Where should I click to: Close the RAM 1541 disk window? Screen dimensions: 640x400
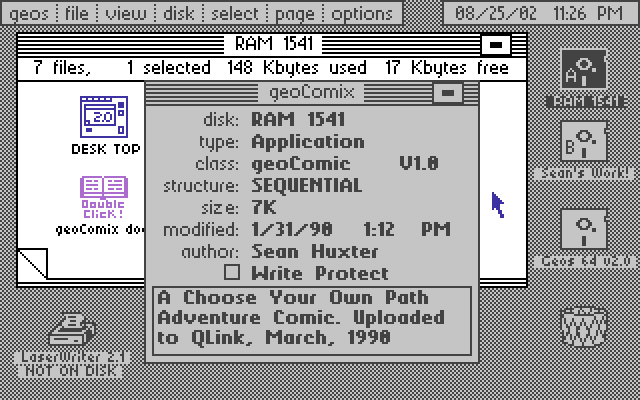point(496,44)
